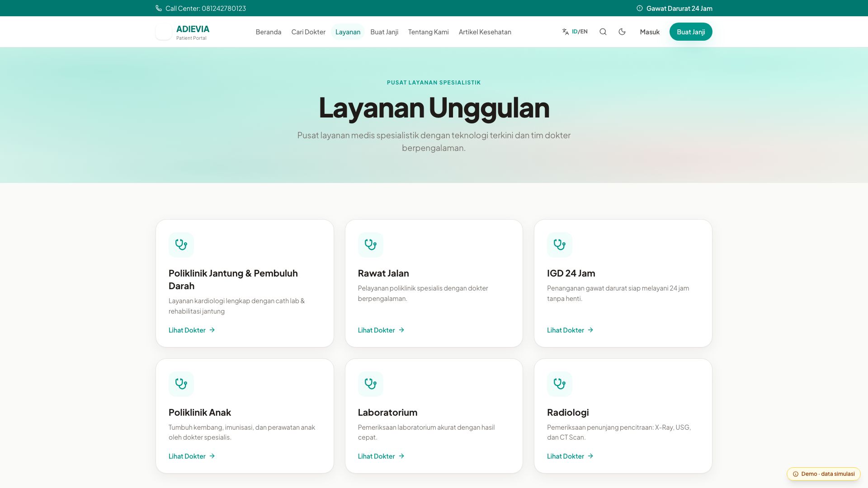
Task: Click stethoscope icon on Radiologi card
Action: click(560, 384)
